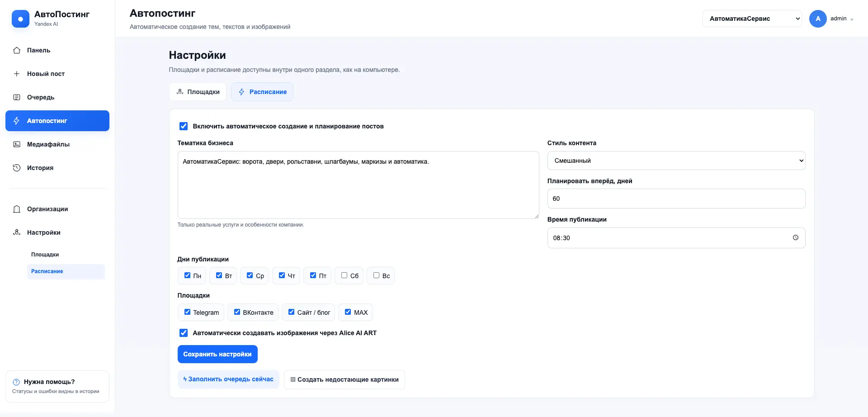The width and height of the screenshot is (868, 417).
Task: Click the image icon beside Медиафайлы
Action: tap(17, 144)
